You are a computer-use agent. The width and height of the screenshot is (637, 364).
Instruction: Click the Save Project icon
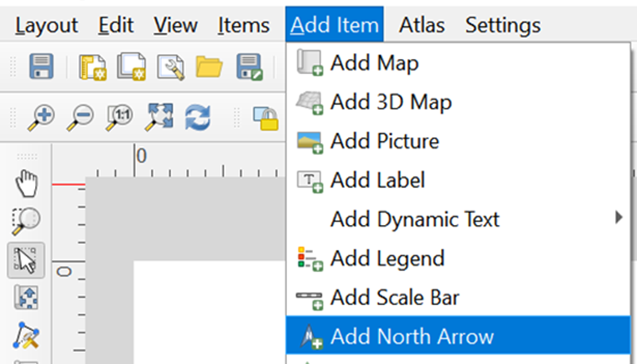[41, 66]
